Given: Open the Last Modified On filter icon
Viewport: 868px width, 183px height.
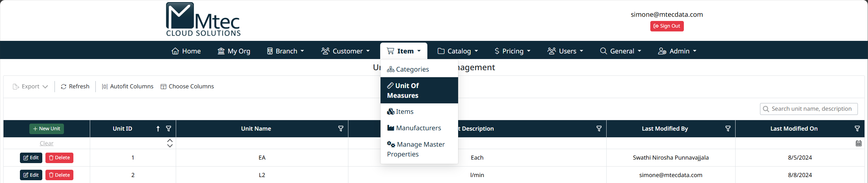Looking at the screenshot, I should [x=857, y=129].
